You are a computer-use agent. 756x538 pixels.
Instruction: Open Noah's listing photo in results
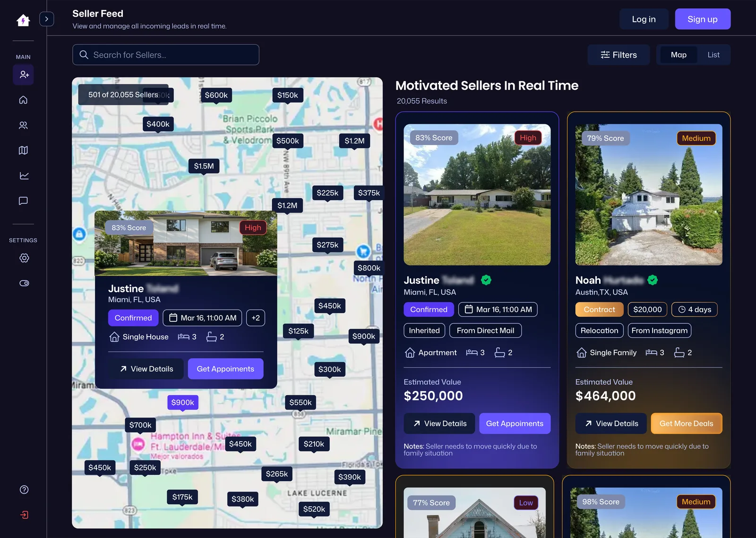click(649, 194)
